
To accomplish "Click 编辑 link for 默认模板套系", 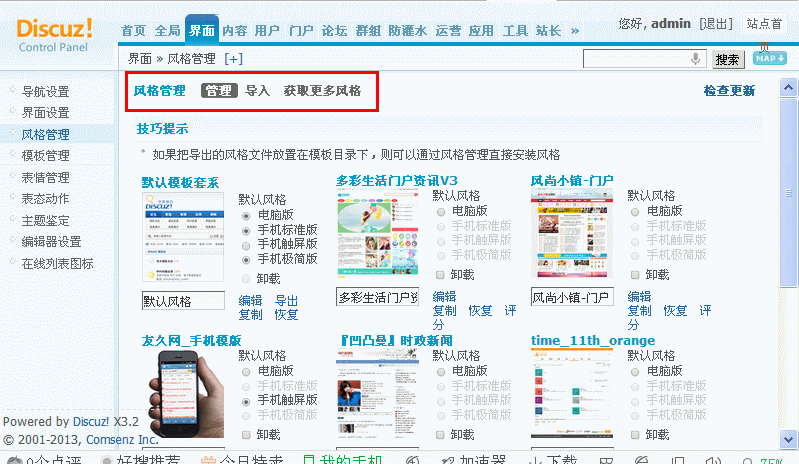I will (x=250, y=301).
